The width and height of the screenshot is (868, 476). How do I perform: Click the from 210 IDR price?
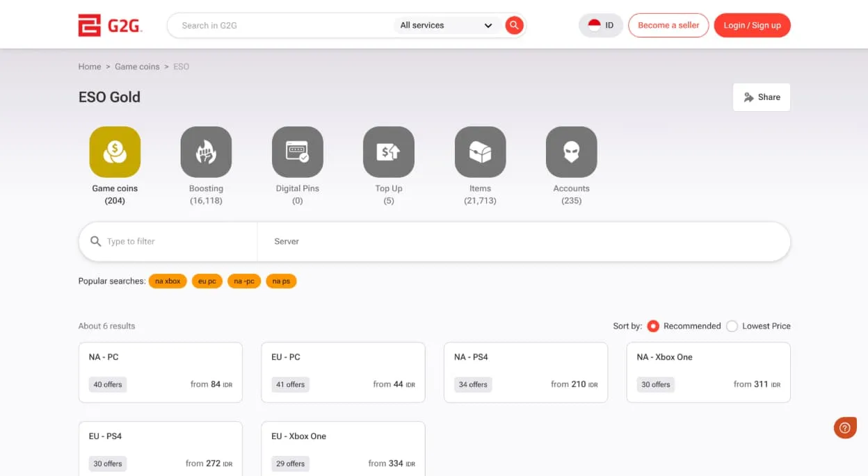(574, 384)
